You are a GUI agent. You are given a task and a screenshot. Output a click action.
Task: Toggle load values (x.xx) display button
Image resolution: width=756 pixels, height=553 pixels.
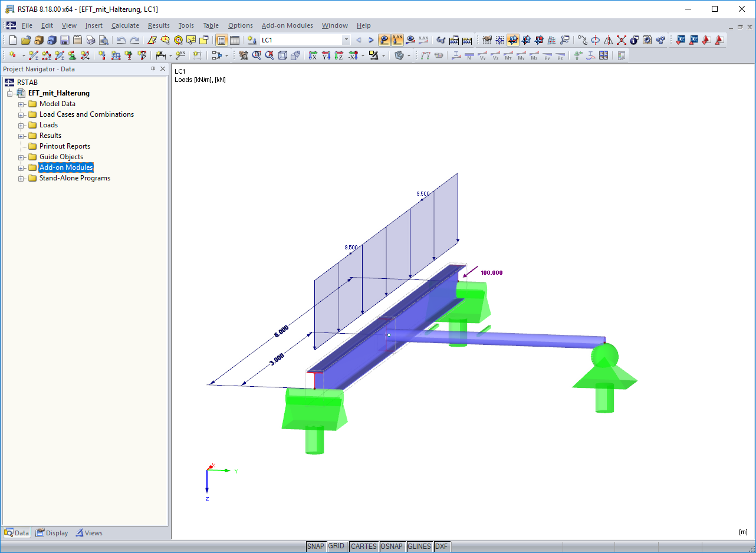(397, 40)
